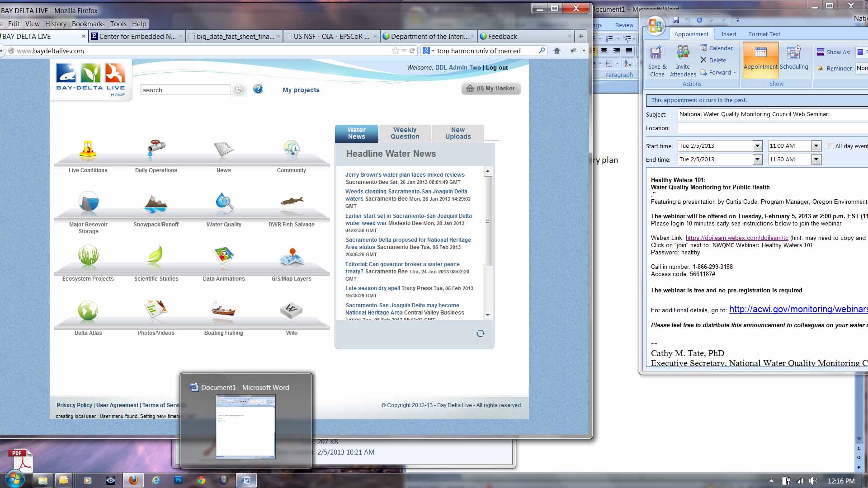Click the appointment Subject field
868x488 pixels.
click(x=772, y=114)
